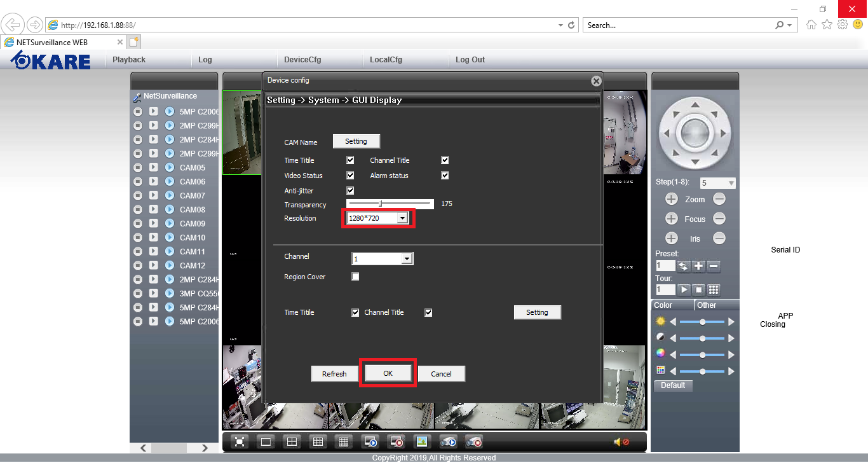
Task: Click the fullscreen view icon
Action: tap(240, 441)
